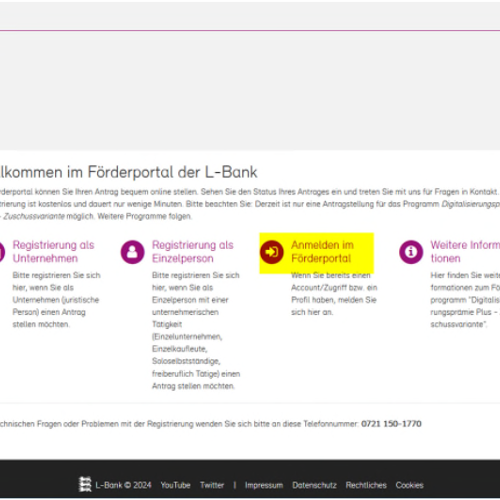Click the L-Bank logo in the footer
This screenshot has width=500, height=500.
point(85,485)
